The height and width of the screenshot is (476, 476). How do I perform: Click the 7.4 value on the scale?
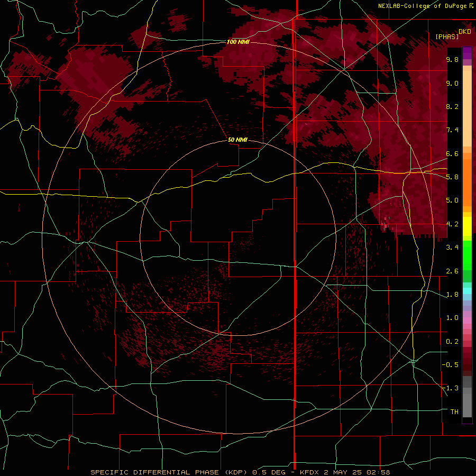pos(452,130)
